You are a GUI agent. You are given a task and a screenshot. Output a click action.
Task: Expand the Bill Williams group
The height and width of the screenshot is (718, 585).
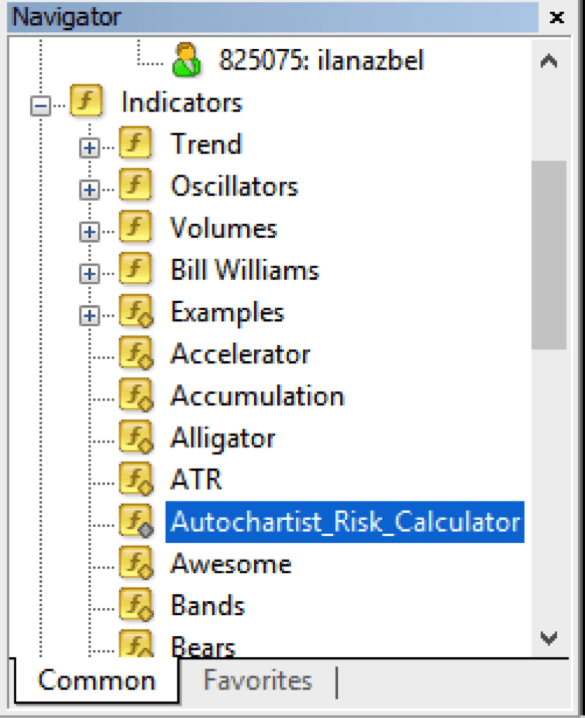(x=89, y=274)
